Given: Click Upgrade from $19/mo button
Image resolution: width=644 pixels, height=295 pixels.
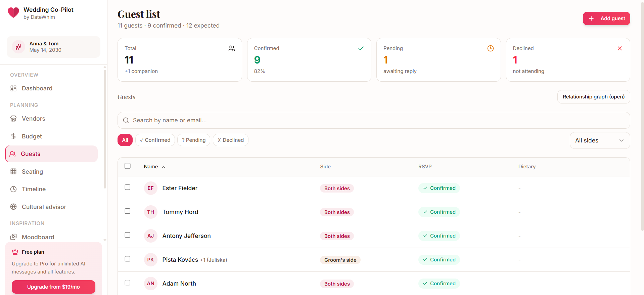Looking at the screenshot, I should click(53, 287).
